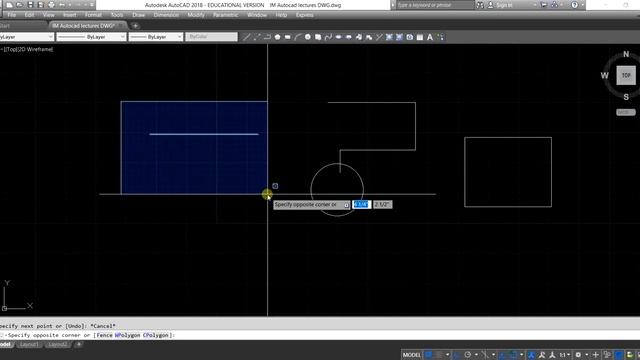Open the Express menu

[304, 15]
